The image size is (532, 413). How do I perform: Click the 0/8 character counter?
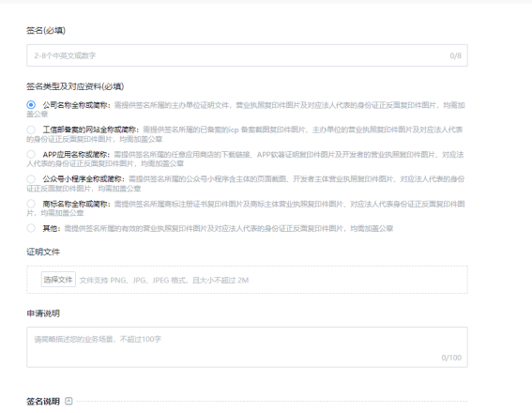pos(455,55)
